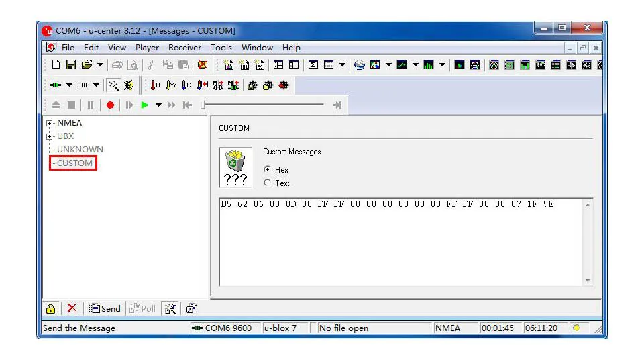Viewport: 644px width, 360px height.
Task: Click the Open folder icon
Action: point(87,64)
